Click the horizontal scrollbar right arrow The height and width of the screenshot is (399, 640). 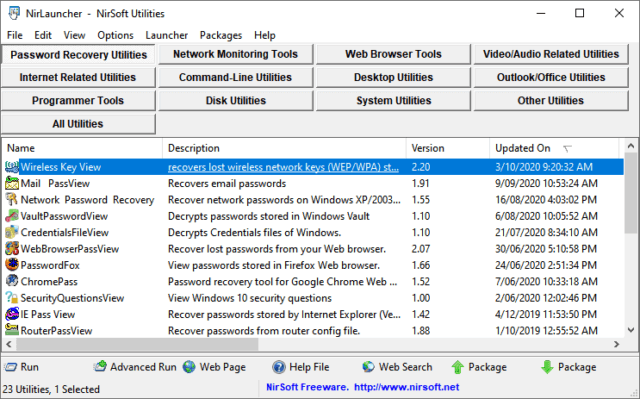coord(617,344)
